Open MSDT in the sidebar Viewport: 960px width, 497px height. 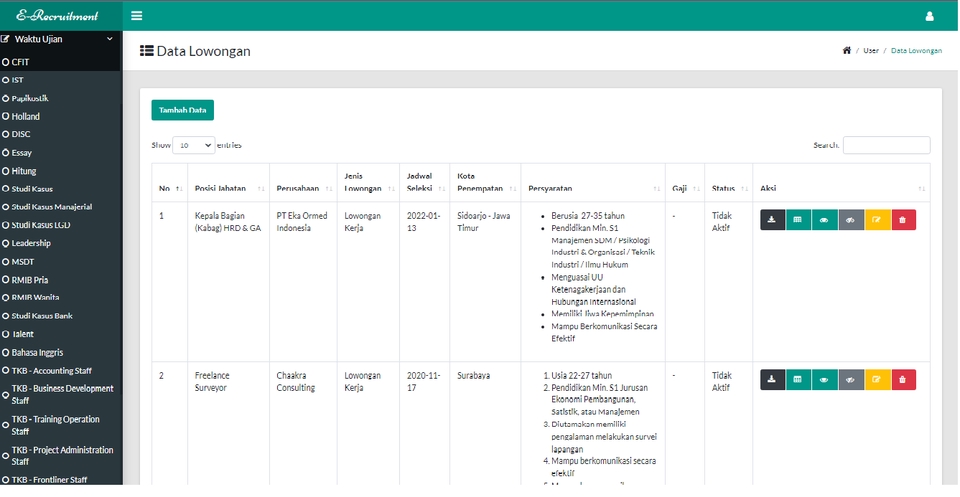(61, 262)
